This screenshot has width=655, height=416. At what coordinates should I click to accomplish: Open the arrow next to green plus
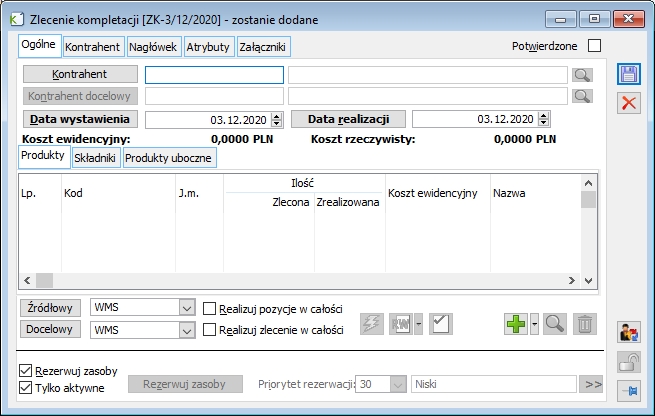535,323
